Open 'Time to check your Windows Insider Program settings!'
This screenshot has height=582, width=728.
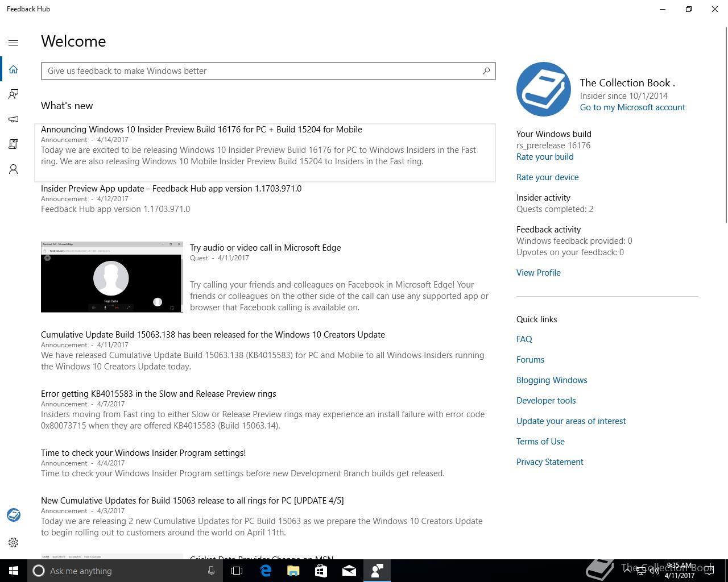point(143,453)
